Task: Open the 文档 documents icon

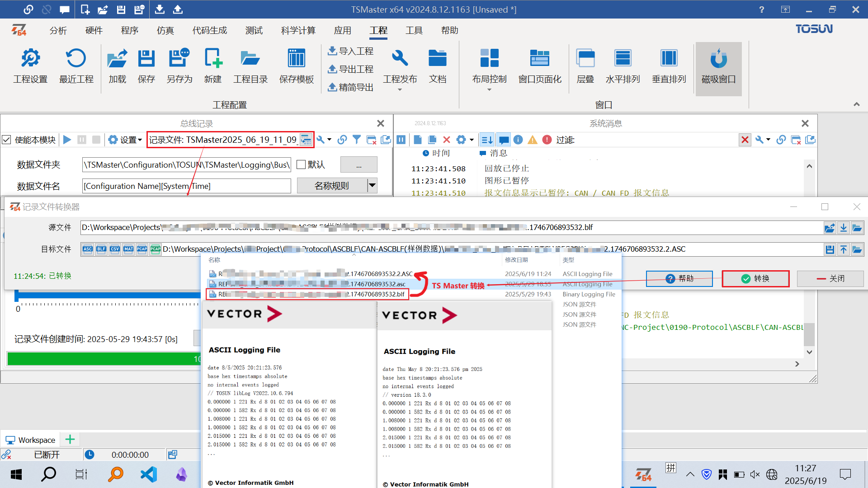Action: 438,66
